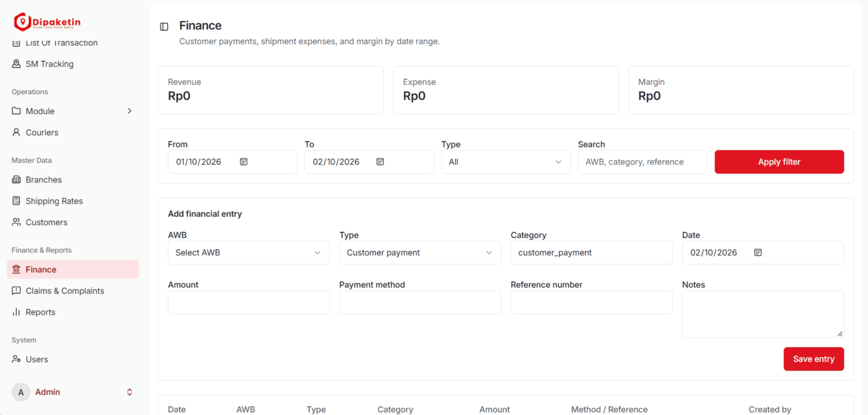Screen dimensions: 868x415
Task: Expand the Module submenu chevron
Action: point(129,111)
